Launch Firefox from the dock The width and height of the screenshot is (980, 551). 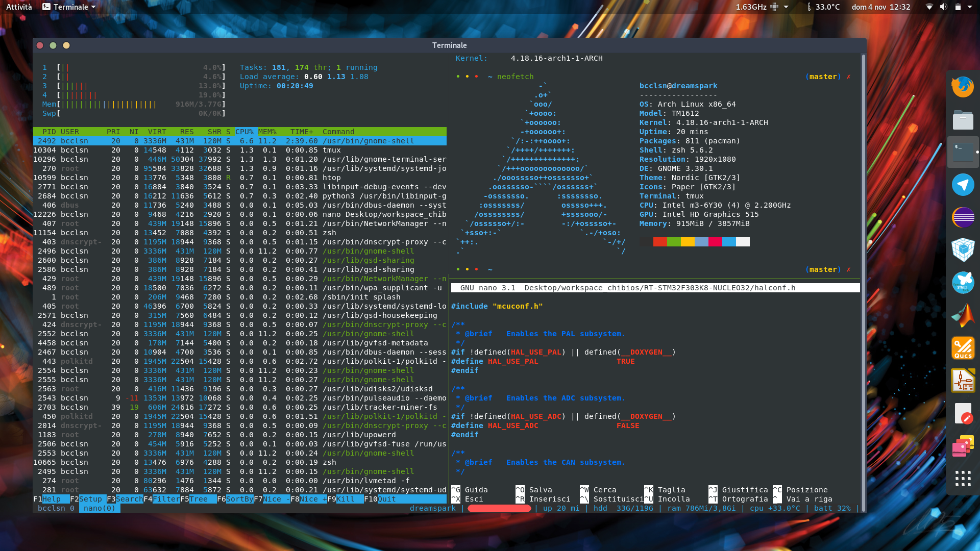pyautogui.click(x=963, y=87)
